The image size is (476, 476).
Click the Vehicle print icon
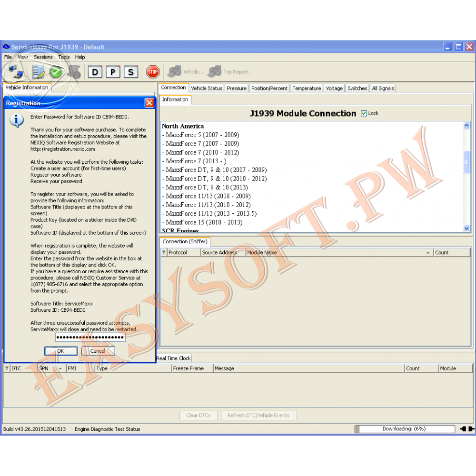(175, 72)
